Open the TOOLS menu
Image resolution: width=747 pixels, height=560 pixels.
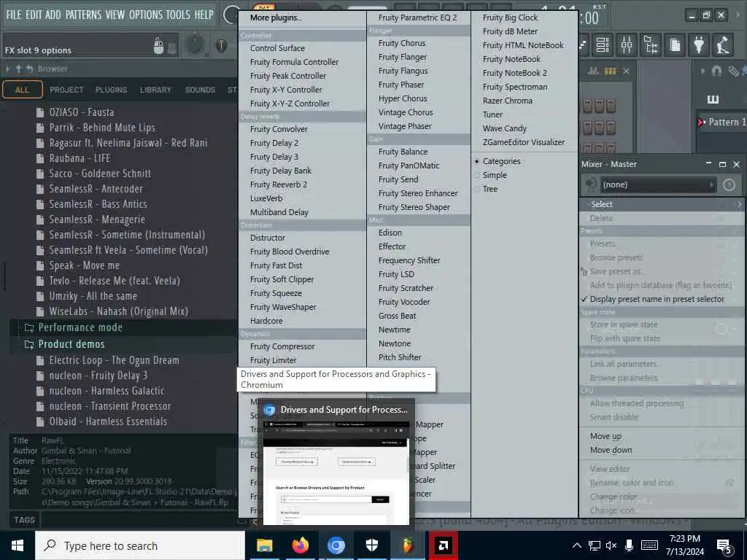tap(178, 15)
